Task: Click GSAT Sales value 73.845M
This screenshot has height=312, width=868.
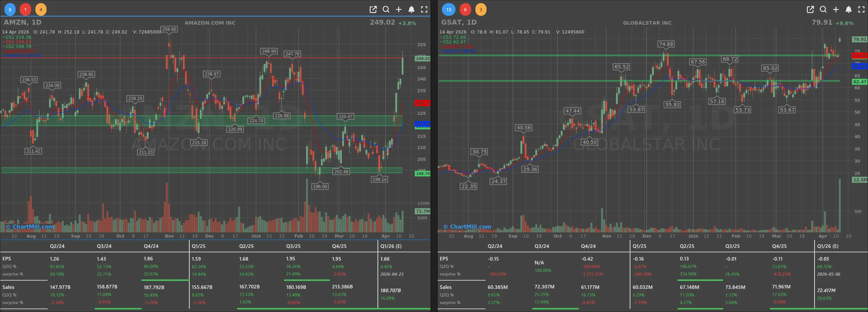Action: 735,287
